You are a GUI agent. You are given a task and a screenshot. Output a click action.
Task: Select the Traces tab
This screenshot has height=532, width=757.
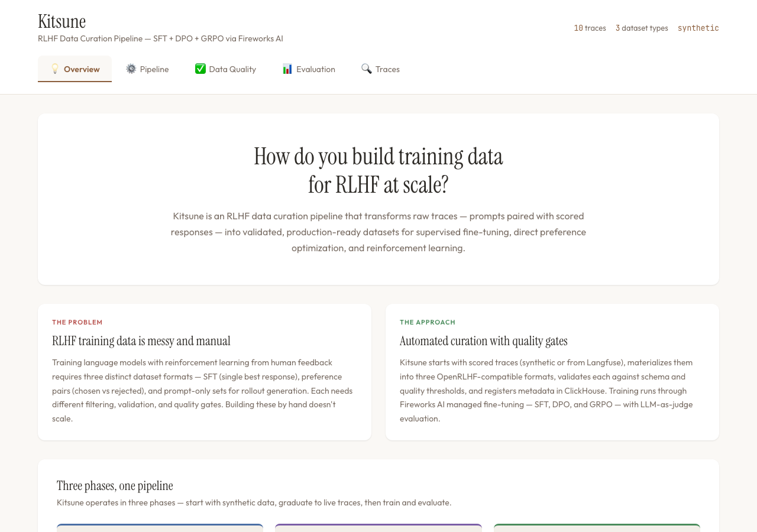tap(387, 69)
